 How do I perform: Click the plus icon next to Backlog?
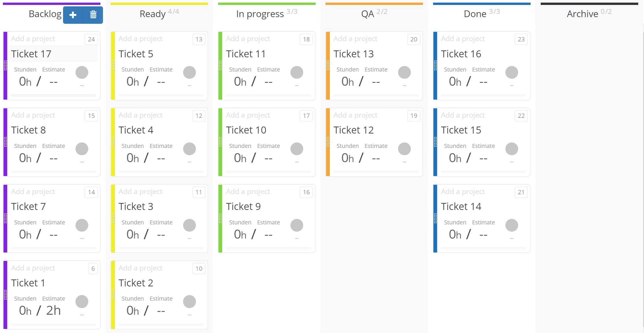(x=73, y=14)
